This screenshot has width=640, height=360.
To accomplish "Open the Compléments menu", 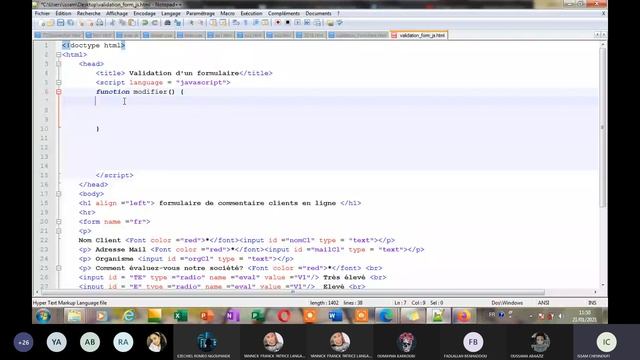I will [x=284, y=13].
